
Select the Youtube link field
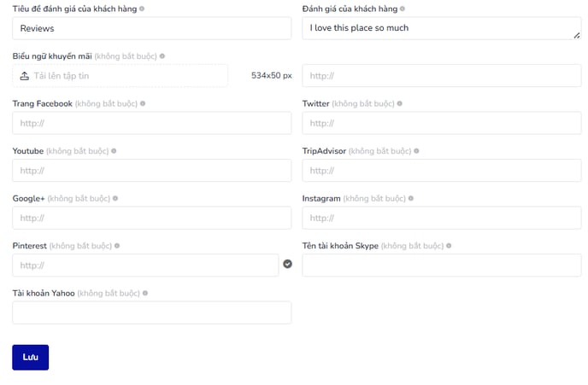[152, 171]
